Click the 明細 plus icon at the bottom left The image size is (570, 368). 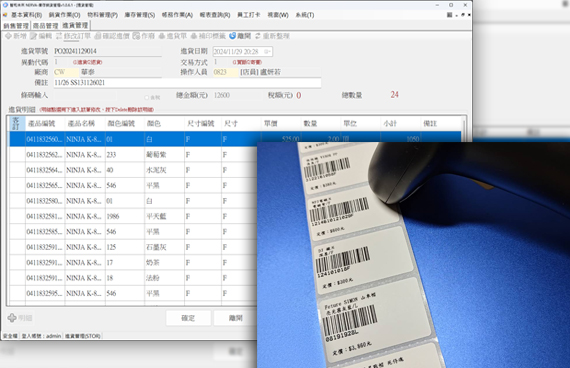[x=12, y=318]
